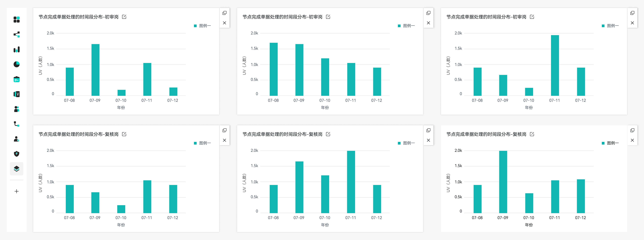
Task: Edit title of top-left 初审岗 chart
Action: point(124,17)
